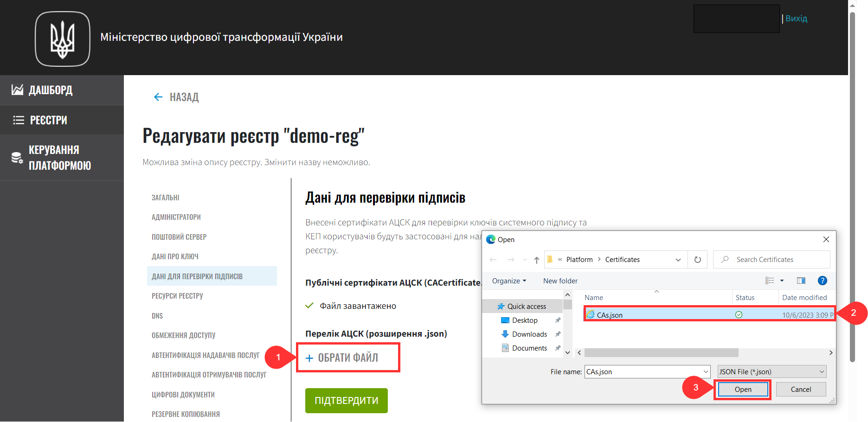Open the address bar path dropdown
The width and height of the screenshot is (868, 422).
click(x=678, y=260)
